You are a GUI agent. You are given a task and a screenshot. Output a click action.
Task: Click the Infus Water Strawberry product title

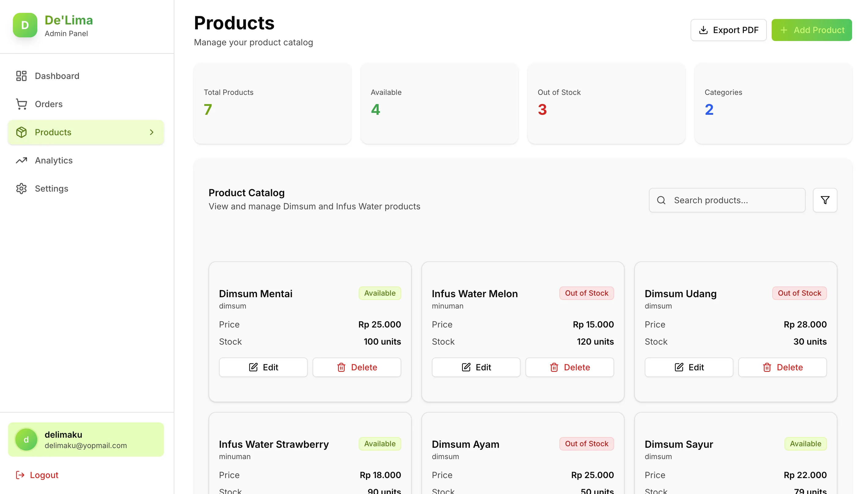274,444
